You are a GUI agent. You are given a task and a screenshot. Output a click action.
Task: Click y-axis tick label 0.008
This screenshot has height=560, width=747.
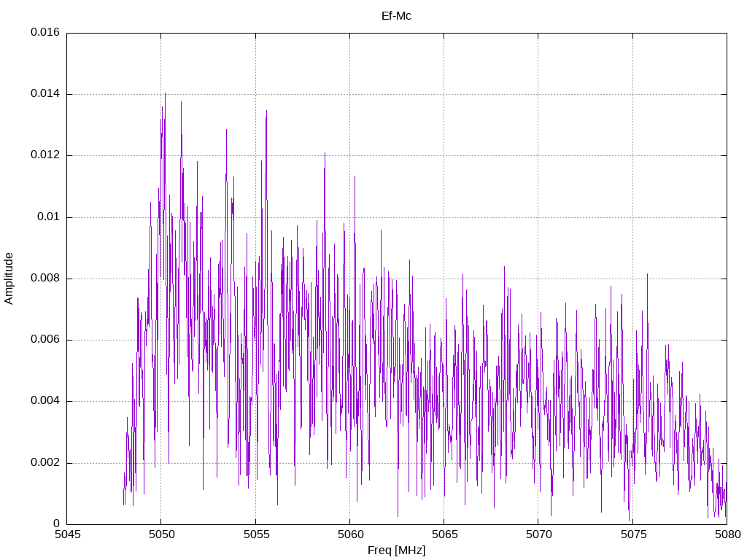[x=45, y=279]
